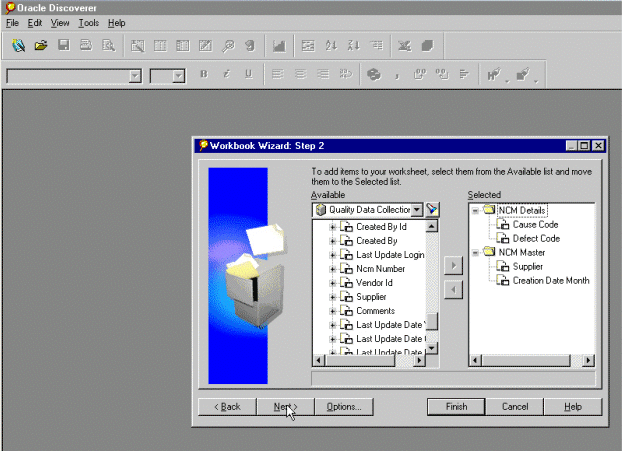Click the Print toolbar icon
Viewport: 622px width, 452px height.
86,45
